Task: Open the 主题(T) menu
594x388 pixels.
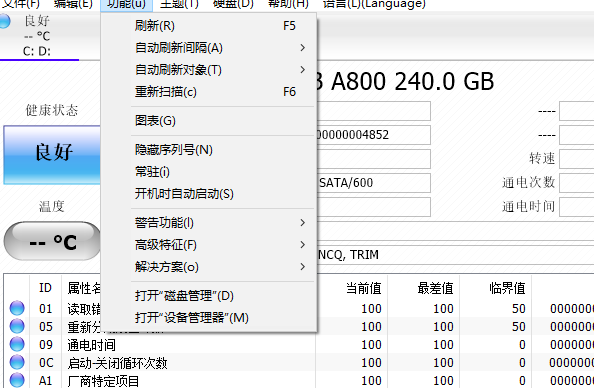Action: pyautogui.click(x=179, y=4)
